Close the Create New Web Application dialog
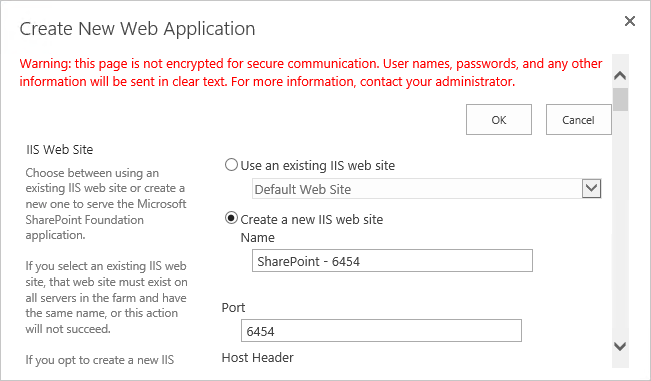Viewport: 651px width, 381px height. coord(630,21)
